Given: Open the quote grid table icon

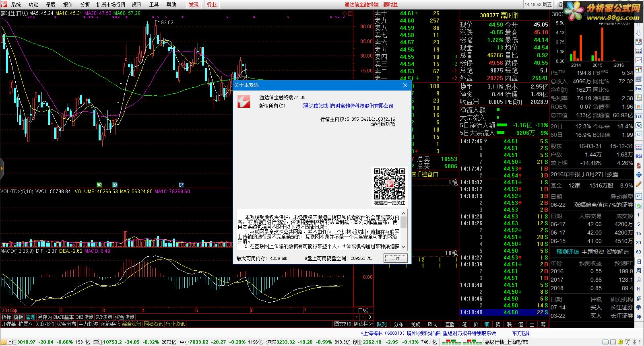Looking at the screenshot, I should point(639,50).
